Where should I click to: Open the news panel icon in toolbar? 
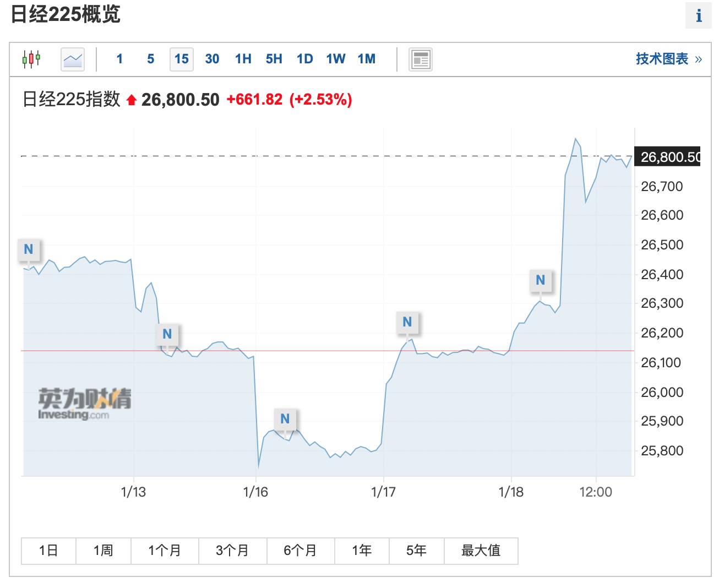(421, 59)
